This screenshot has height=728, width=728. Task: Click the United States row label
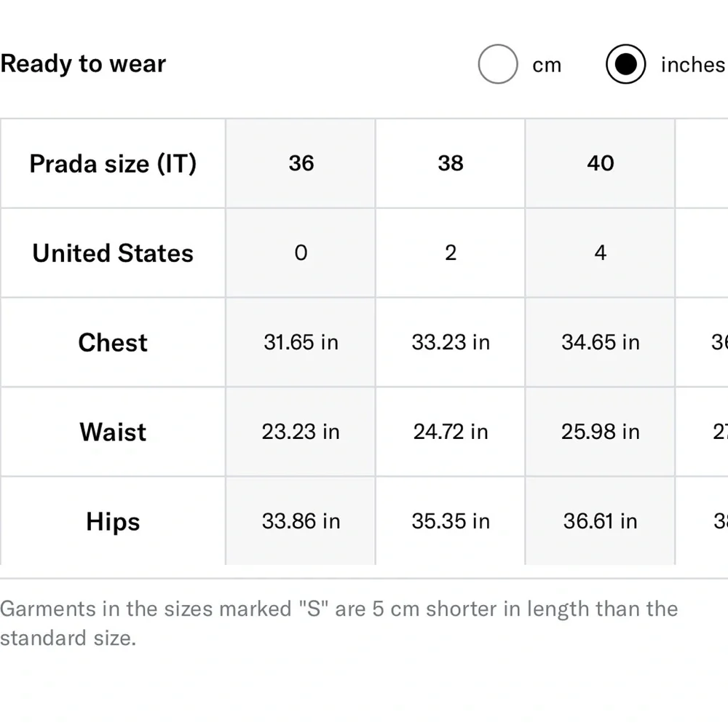click(x=113, y=253)
